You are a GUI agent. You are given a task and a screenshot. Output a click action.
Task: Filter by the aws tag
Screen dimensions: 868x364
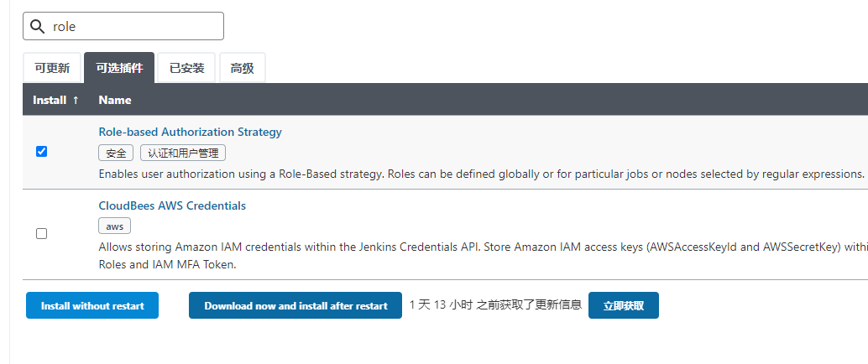pos(115,226)
